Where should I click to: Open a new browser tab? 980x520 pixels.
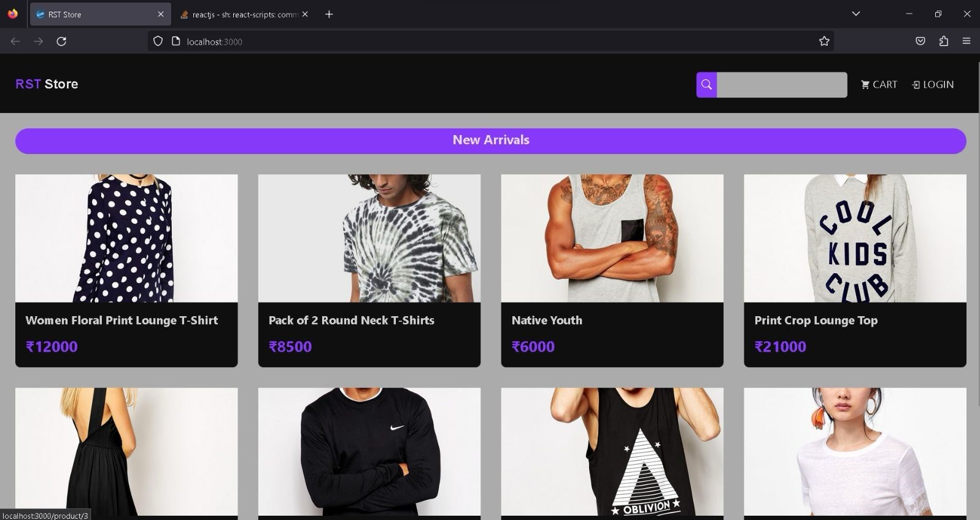pyautogui.click(x=329, y=14)
